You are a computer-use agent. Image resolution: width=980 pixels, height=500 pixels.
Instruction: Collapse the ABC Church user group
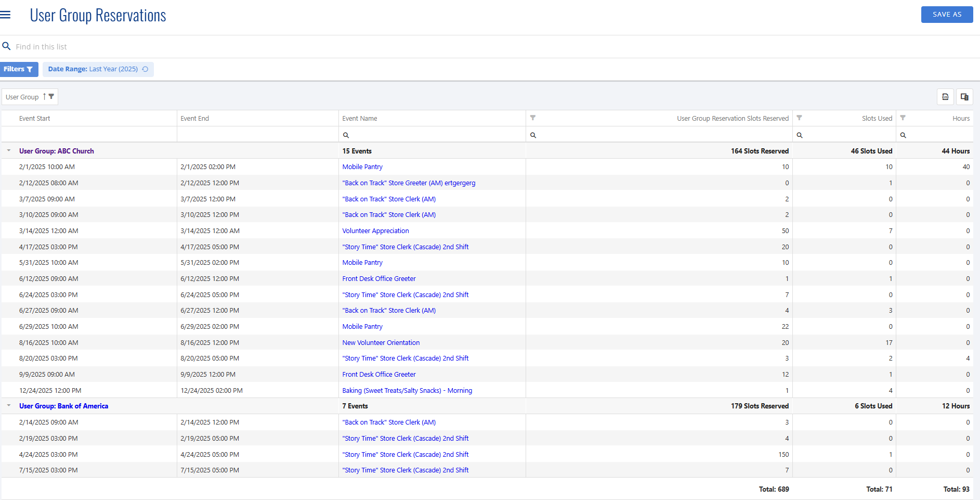(x=9, y=150)
